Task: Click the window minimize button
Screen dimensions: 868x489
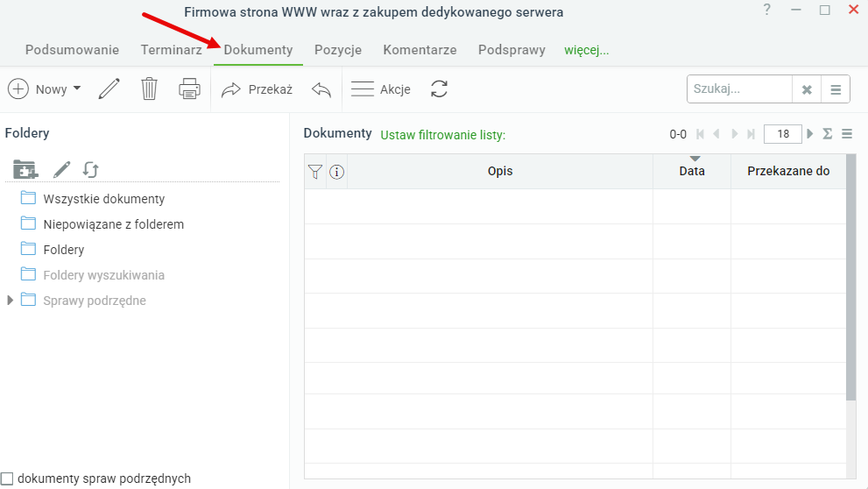Action: click(x=796, y=10)
